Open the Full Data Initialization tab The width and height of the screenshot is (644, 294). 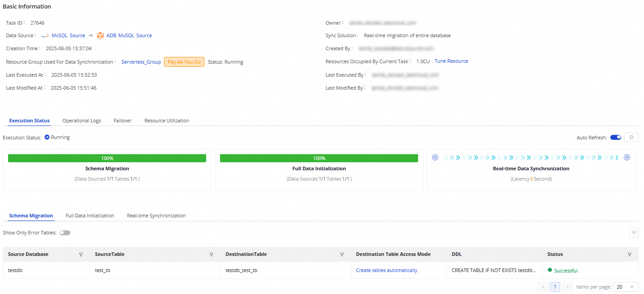pos(90,216)
